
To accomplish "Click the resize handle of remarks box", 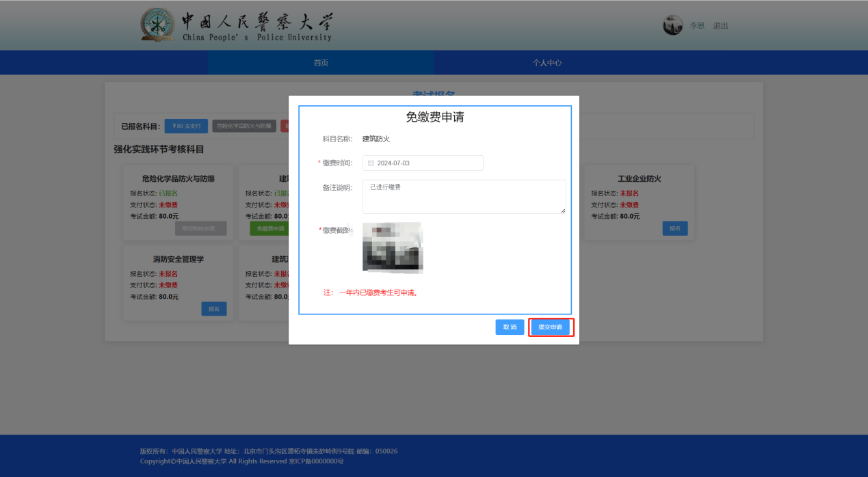I will point(563,210).
